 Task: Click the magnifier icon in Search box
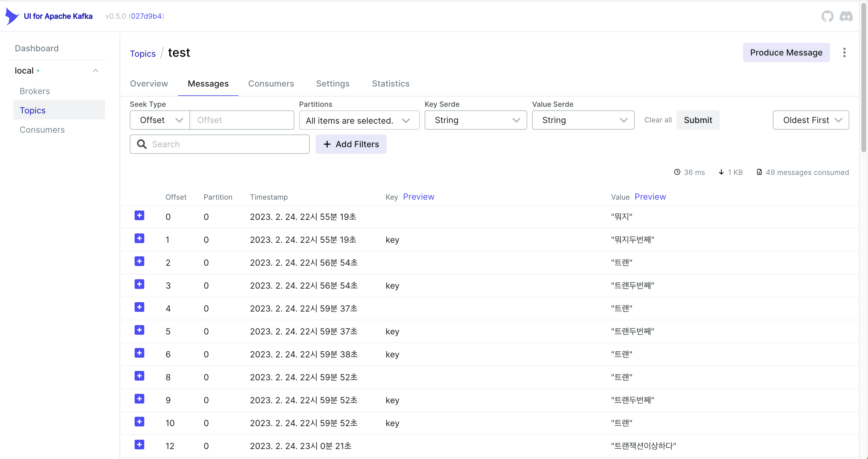coord(142,144)
